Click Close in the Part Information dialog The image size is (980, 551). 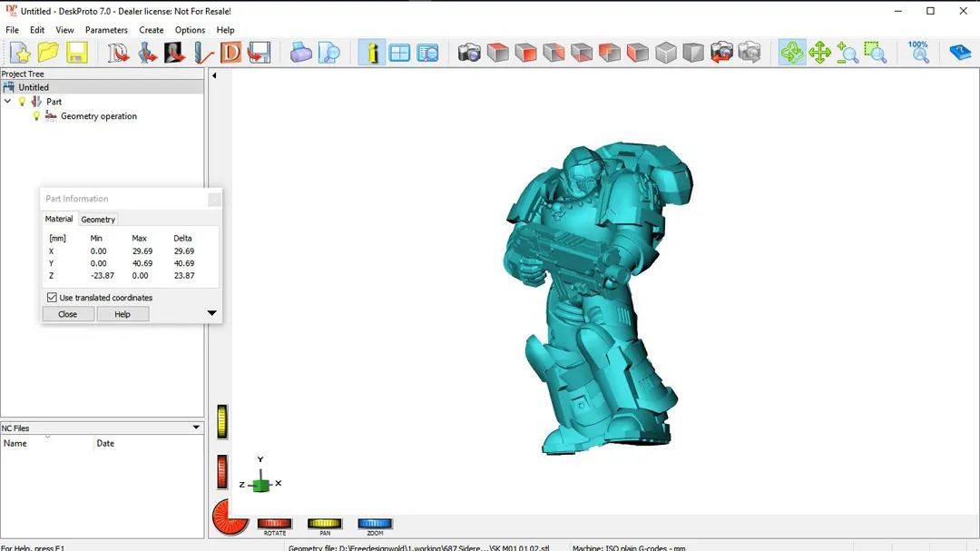tap(67, 314)
